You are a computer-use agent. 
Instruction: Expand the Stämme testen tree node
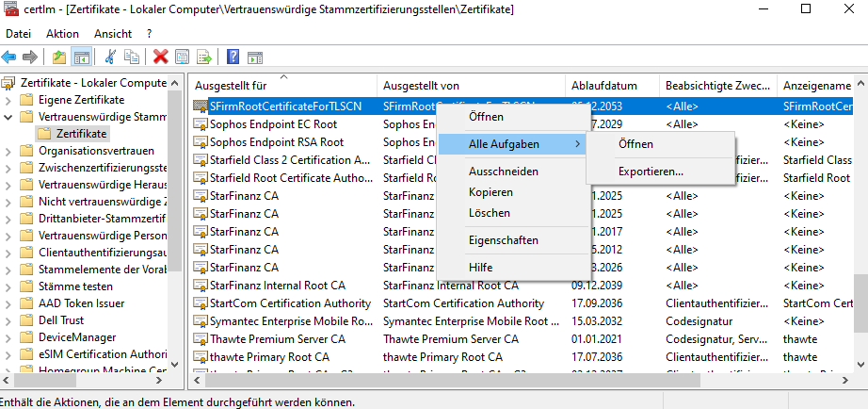(x=8, y=286)
